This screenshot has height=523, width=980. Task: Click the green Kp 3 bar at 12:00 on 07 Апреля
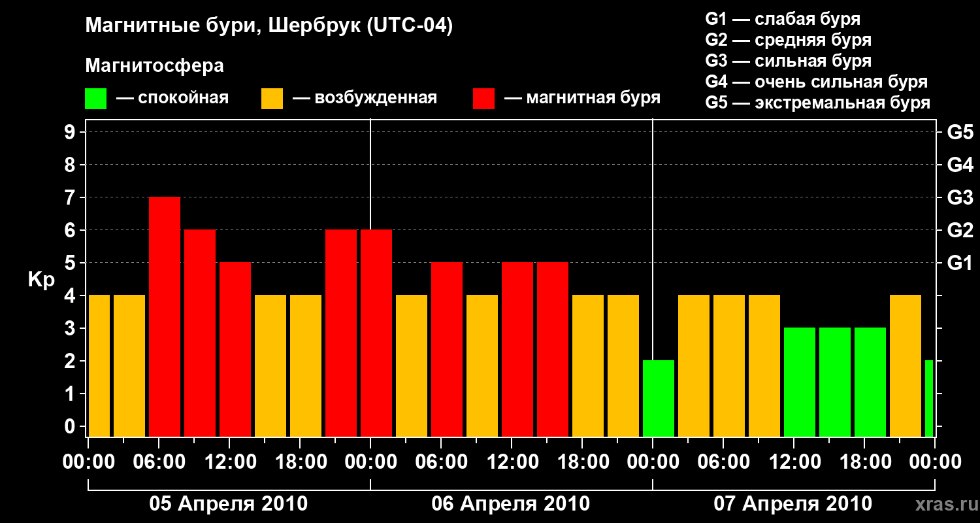point(800,382)
